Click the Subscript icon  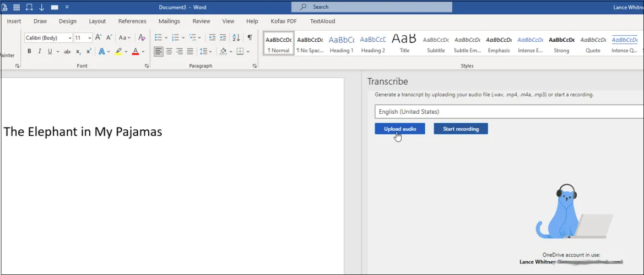click(78, 51)
